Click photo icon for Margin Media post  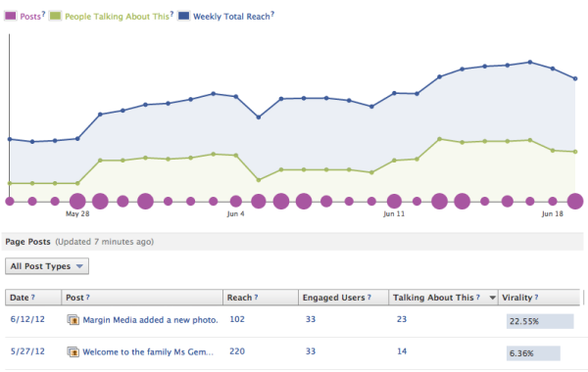click(x=73, y=320)
